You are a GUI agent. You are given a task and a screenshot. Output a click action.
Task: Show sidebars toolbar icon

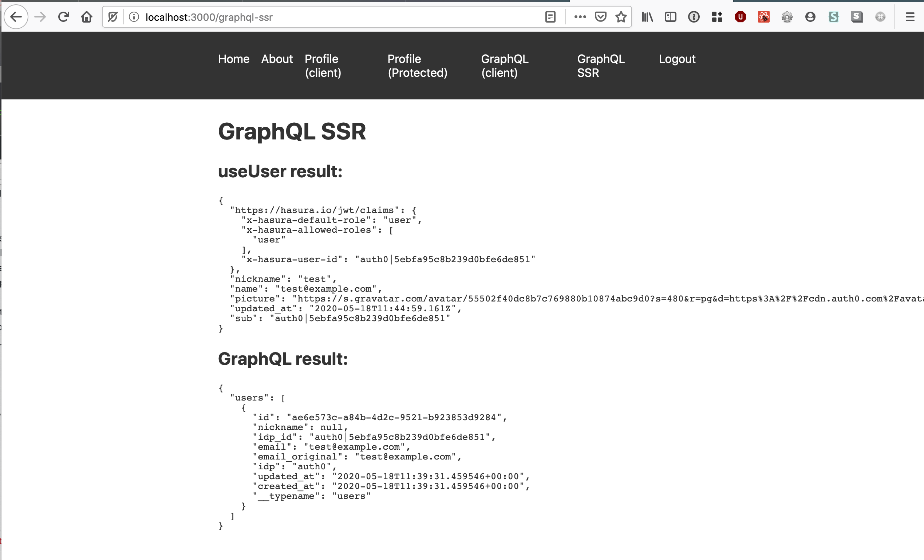(x=670, y=17)
